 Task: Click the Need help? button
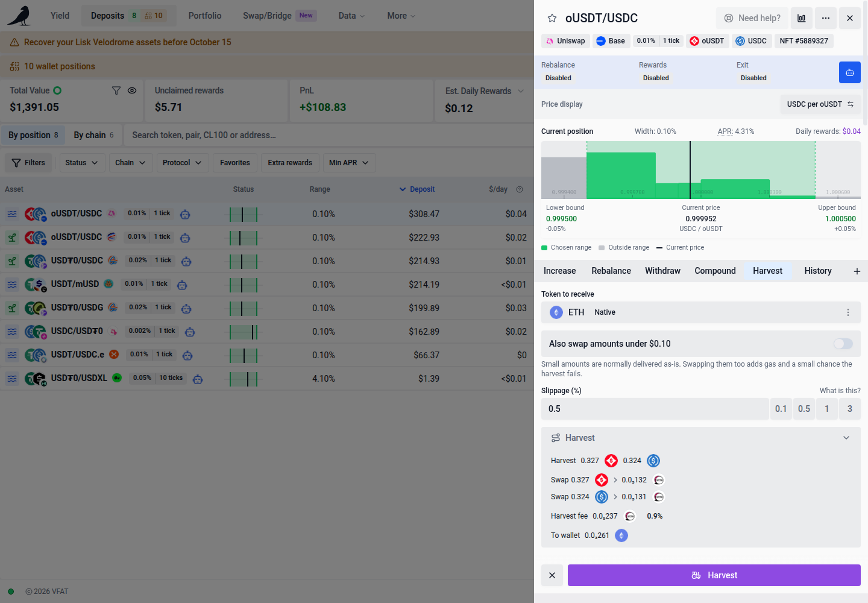752,18
